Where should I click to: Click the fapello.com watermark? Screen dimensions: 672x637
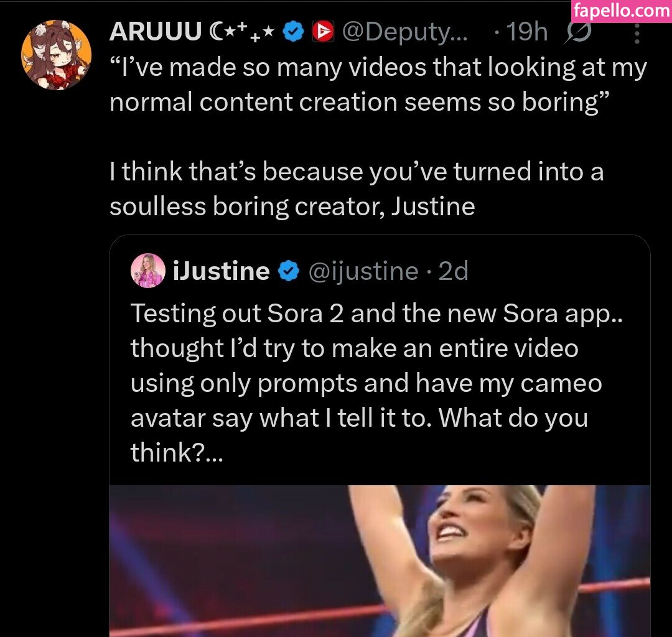621,11
